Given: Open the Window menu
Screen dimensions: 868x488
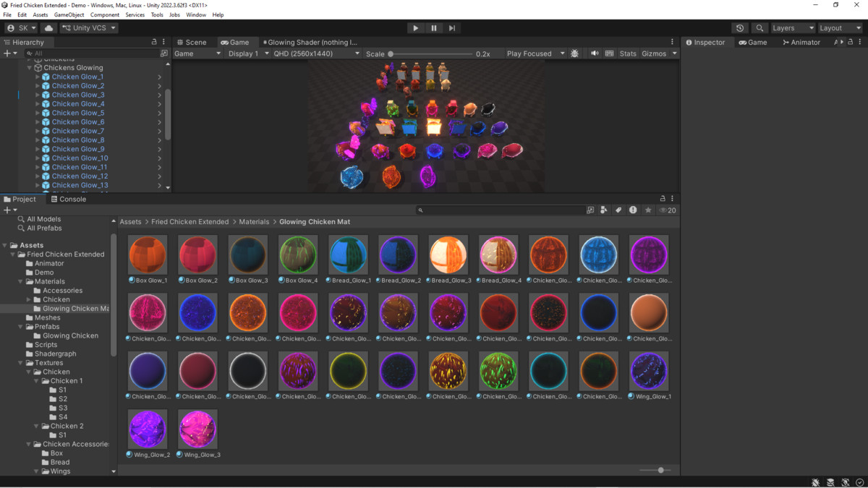Looking at the screenshot, I should tap(196, 14).
